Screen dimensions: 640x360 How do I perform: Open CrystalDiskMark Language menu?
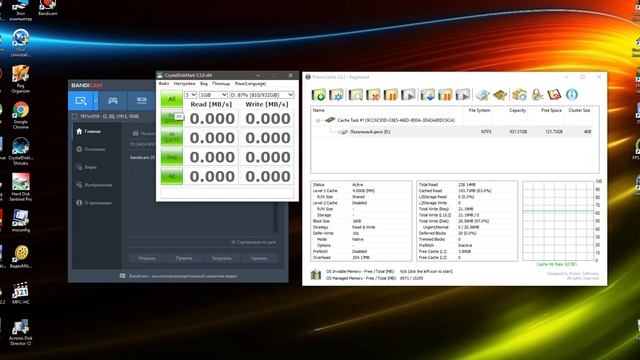coord(250,84)
